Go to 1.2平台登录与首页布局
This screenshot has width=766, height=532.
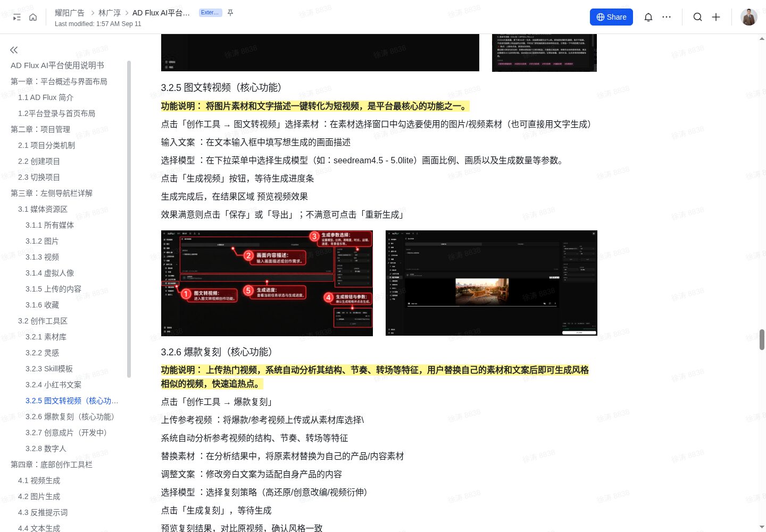tap(56, 113)
